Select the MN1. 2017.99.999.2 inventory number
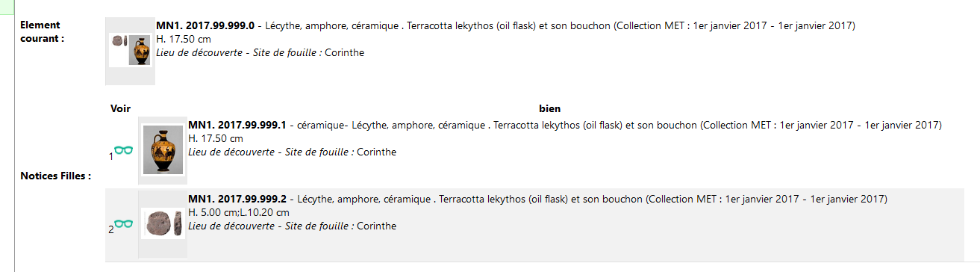 [237, 200]
